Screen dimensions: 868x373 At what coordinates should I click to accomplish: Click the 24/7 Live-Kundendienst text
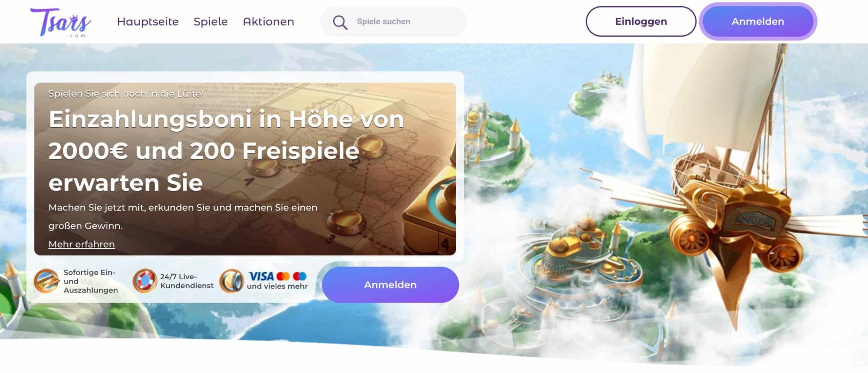[x=187, y=281]
